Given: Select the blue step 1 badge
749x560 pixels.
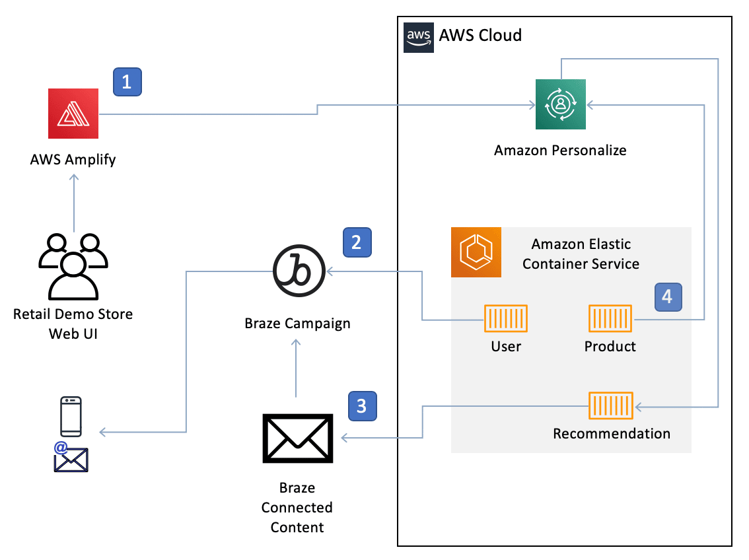Looking at the screenshot, I should pyautogui.click(x=127, y=82).
